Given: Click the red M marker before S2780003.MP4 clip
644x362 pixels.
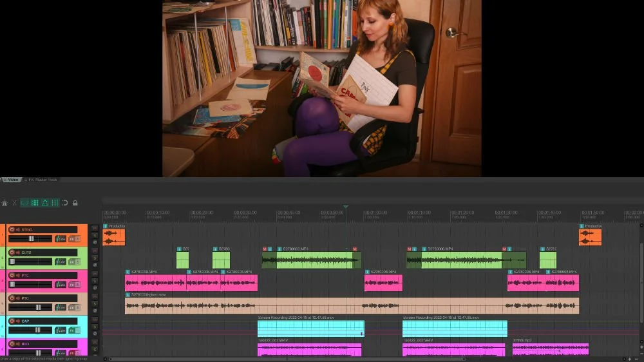Looking at the screenshot, I should point(265,249).
